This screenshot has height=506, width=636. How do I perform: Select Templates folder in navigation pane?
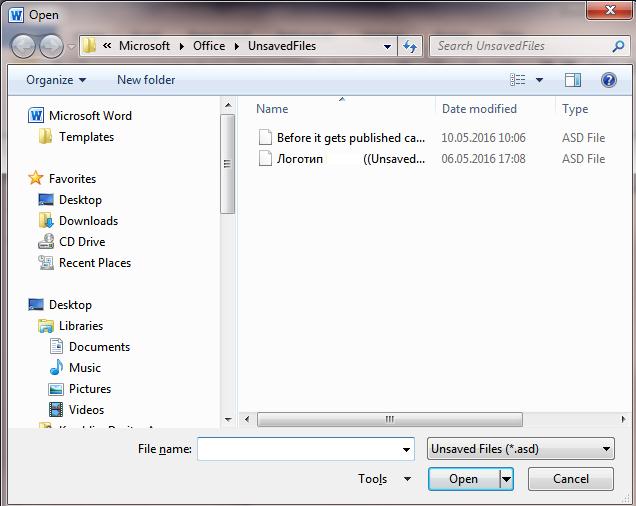tap(86, 137)
